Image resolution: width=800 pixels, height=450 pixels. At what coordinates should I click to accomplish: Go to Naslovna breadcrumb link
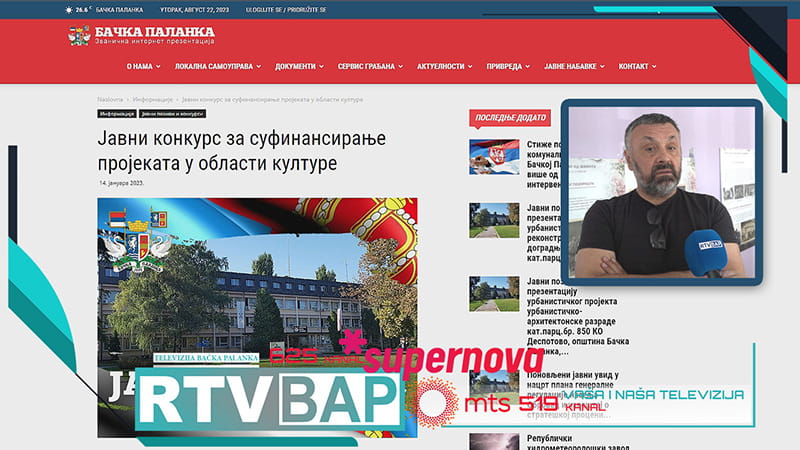click(x=110, y=100)
